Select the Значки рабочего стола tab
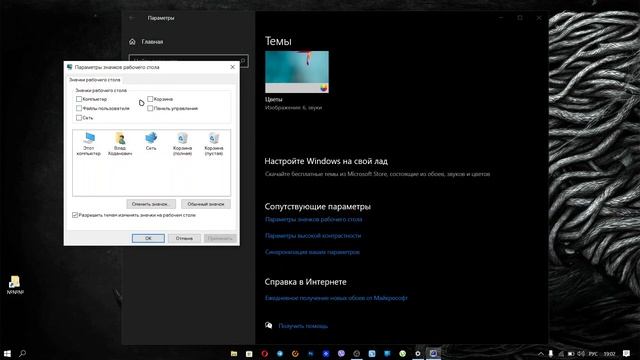This screenshot has height=360, width=640. click(x=95, y=80)
